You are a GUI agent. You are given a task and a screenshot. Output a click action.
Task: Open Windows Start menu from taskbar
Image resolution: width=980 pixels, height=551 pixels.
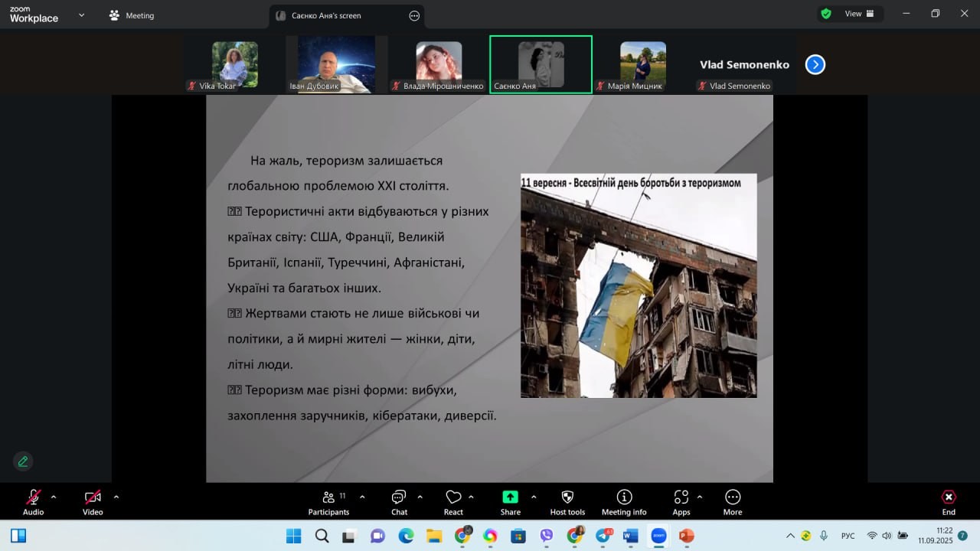tap(294, 536)
